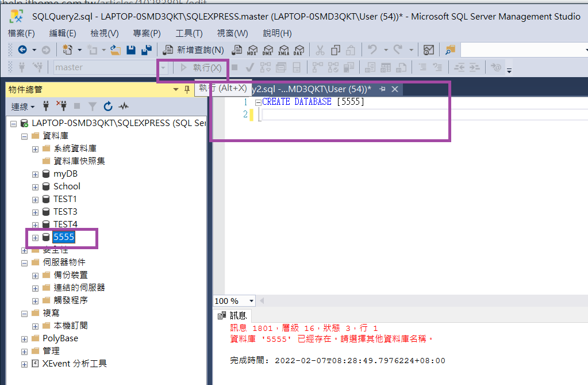Image resolution: width=588 pixels, height=385 pixels.
Task: Click the Save floppy disk icon
Action: coord(131,50)
